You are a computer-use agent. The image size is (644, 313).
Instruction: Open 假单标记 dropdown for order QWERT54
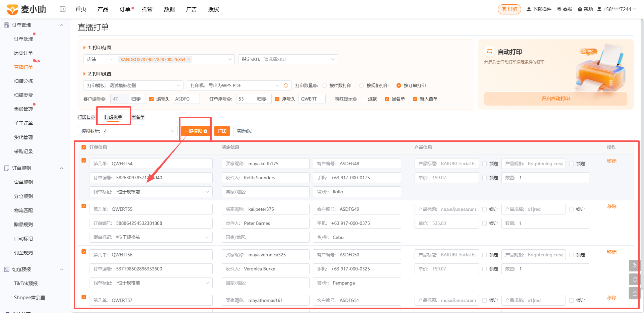click(151, 192)
